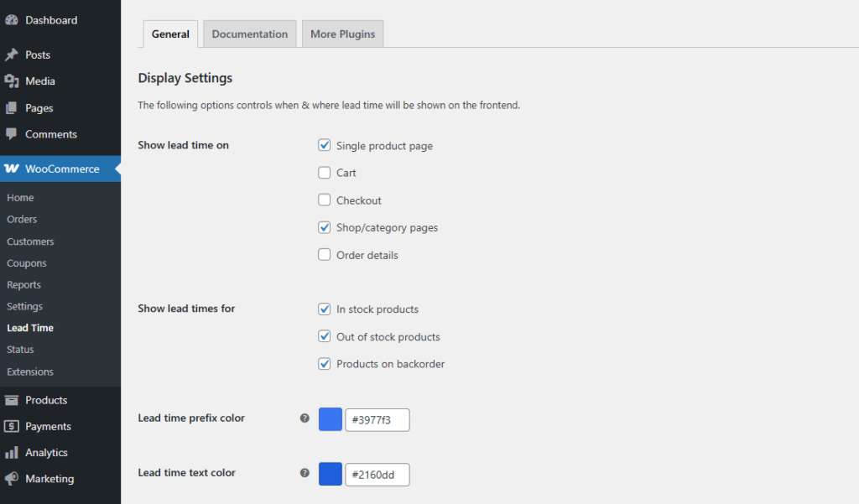This screenshot has height=504, width=859.
Task: Open the Media library icon
Action: pyautogui.click(x=13, y=81)
